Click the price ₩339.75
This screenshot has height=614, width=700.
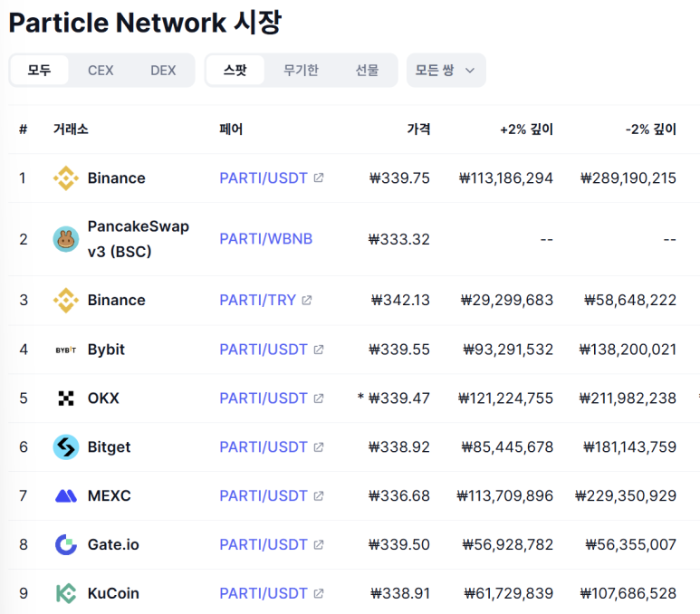[x=399, y=178]
